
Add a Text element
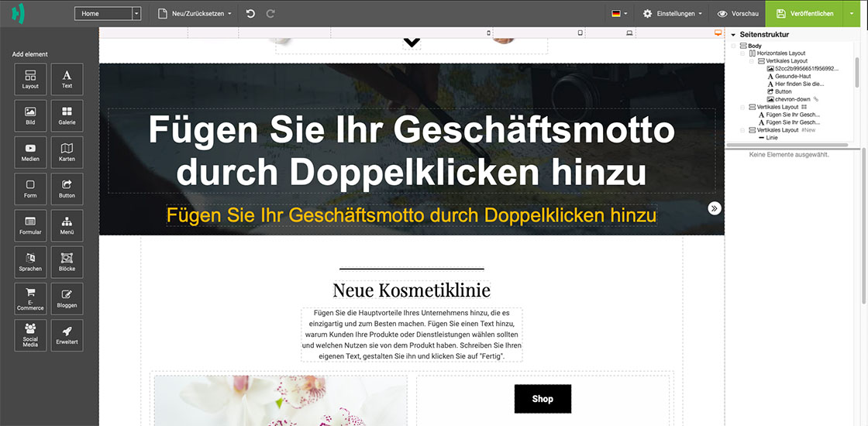click(x=67, y=78)
